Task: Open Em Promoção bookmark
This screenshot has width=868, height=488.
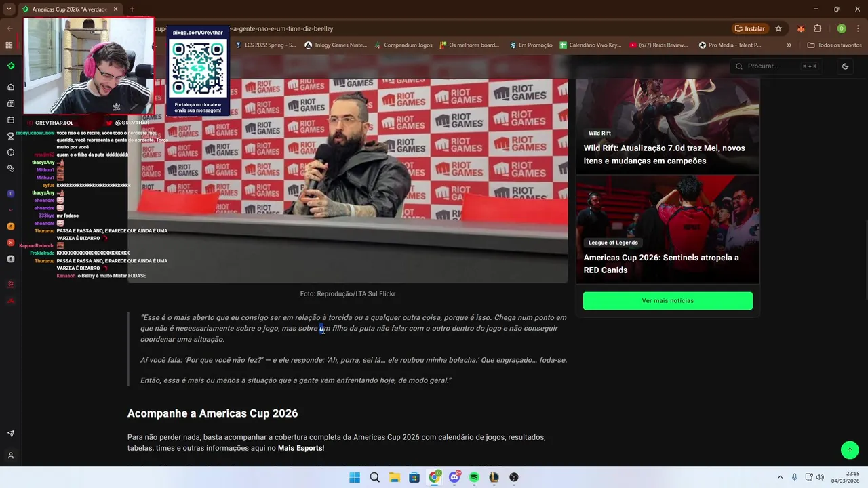Action: 530,45
